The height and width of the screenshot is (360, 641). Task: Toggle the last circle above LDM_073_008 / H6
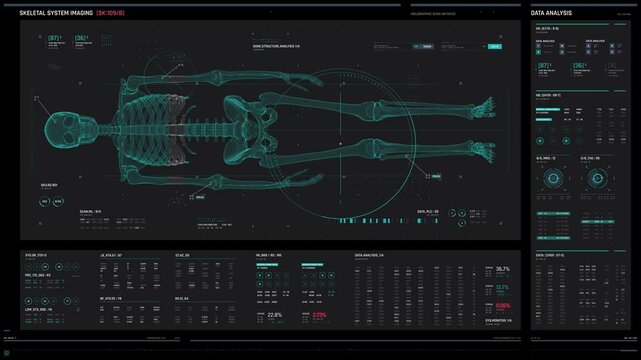pos(76,301)
